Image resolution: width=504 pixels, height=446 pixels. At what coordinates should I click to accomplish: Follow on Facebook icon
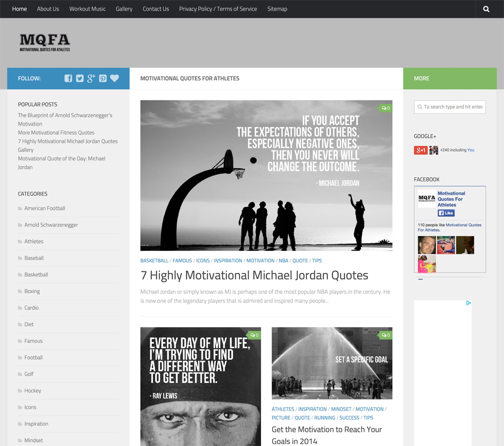(x=68, y=78)
